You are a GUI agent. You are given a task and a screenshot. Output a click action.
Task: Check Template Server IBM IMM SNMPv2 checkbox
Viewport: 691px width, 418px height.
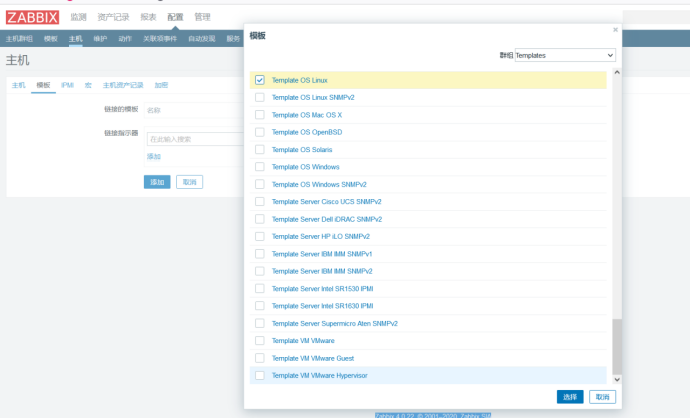260,271
